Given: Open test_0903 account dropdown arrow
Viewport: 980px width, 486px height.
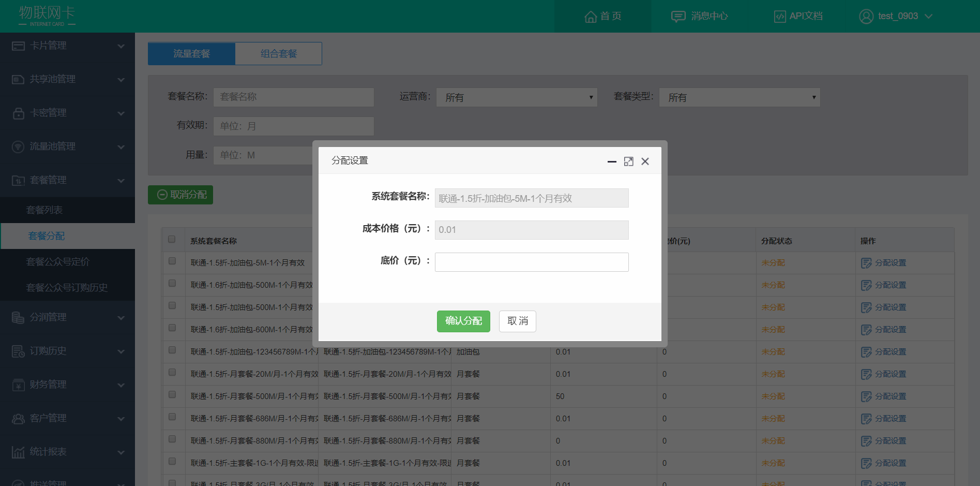Looking at the screenshot, I should coord(928,17).
